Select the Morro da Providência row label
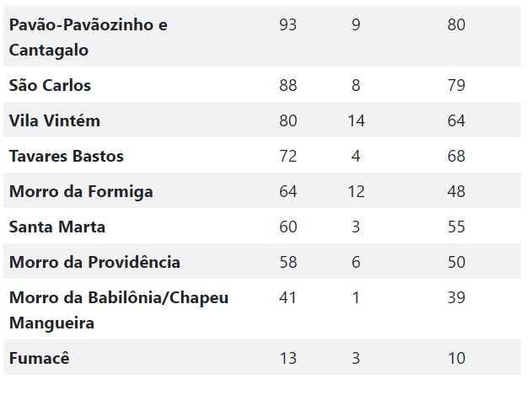This screenshot has width=532, height=395. 94,262
